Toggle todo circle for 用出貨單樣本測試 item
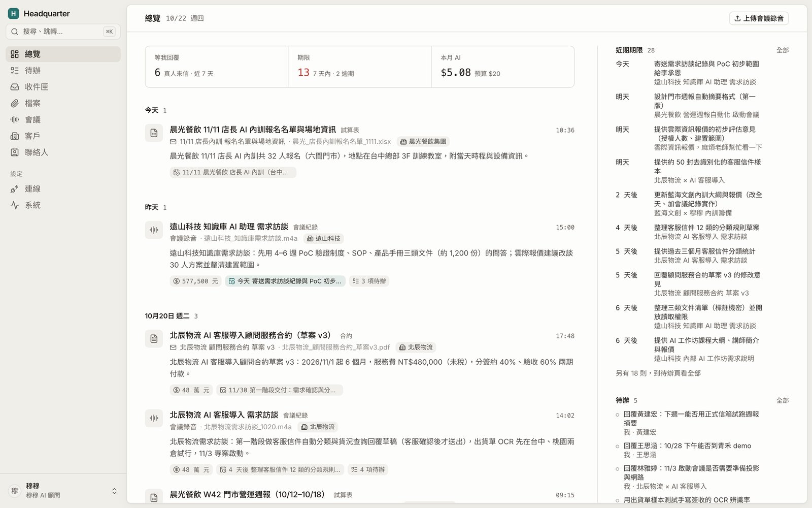 click(x=618, y=500)
